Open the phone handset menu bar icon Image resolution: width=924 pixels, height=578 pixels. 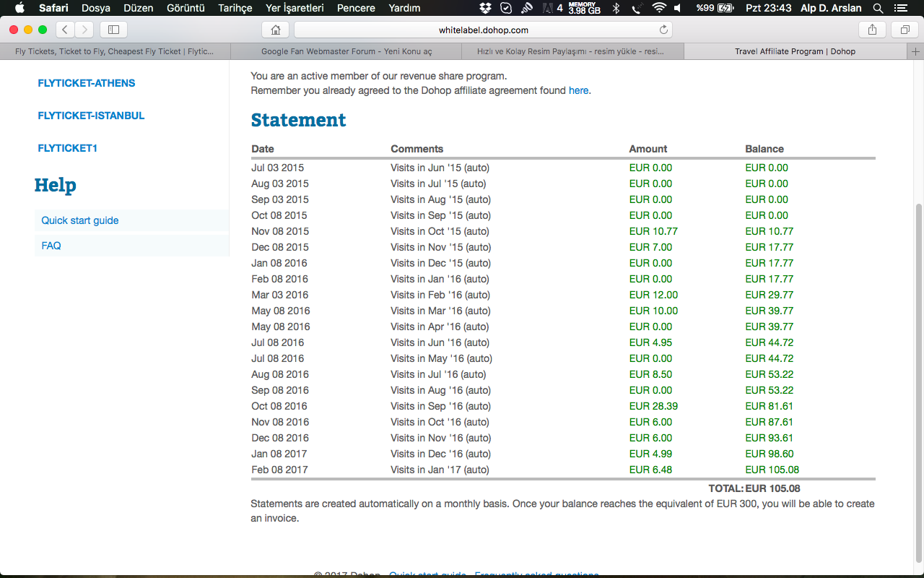pyautogui.click(x=637, y=8)
